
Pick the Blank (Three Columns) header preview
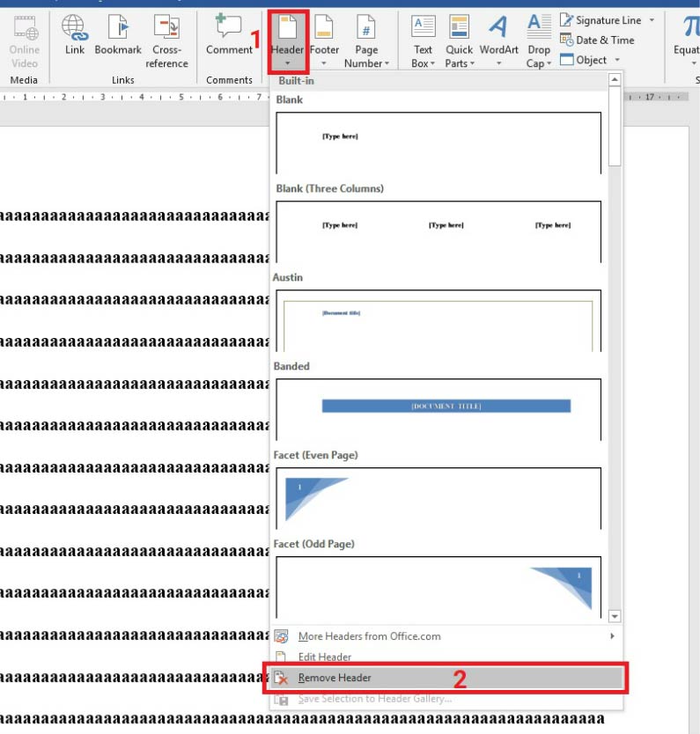438,231
